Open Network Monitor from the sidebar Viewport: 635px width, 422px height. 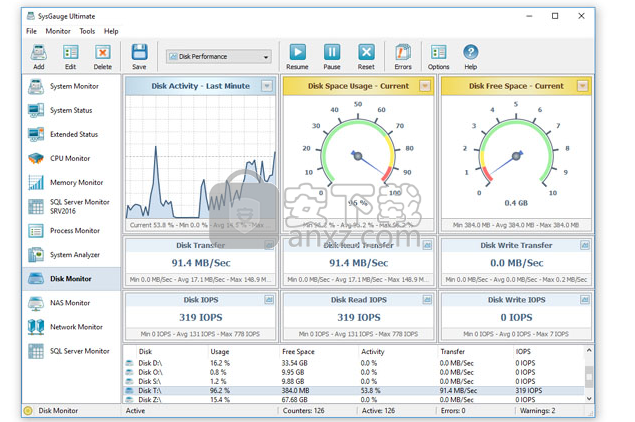click(x=71, y=327)
